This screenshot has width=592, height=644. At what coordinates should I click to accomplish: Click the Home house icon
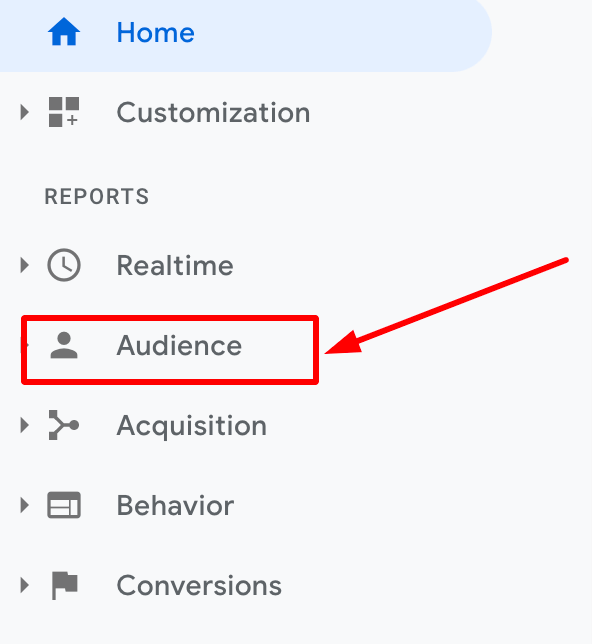coord(64,32)
